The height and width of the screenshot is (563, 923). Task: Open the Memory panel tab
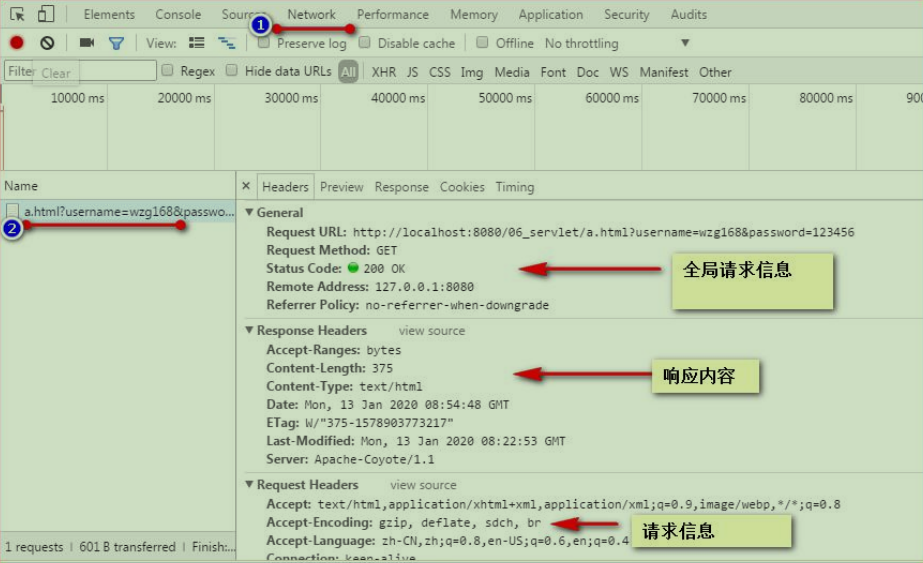click(474, 14)
